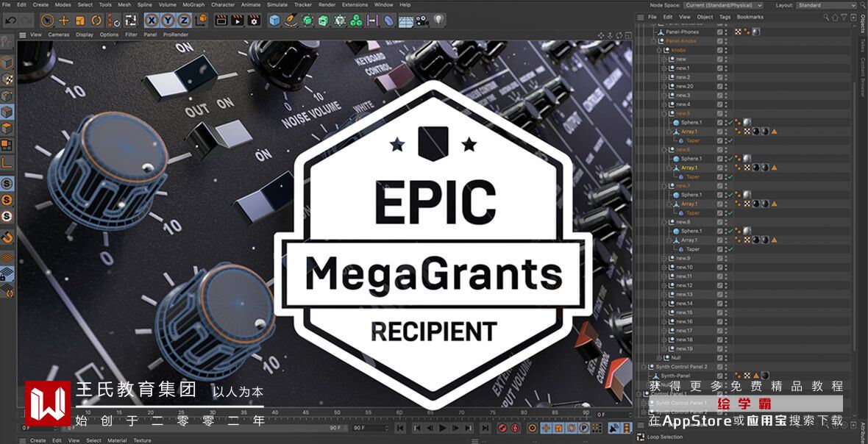Image resolution: width=868 pixels, height=444 pixels.
Task: Open the Simulate menu
Action: (x=277, y=4)
